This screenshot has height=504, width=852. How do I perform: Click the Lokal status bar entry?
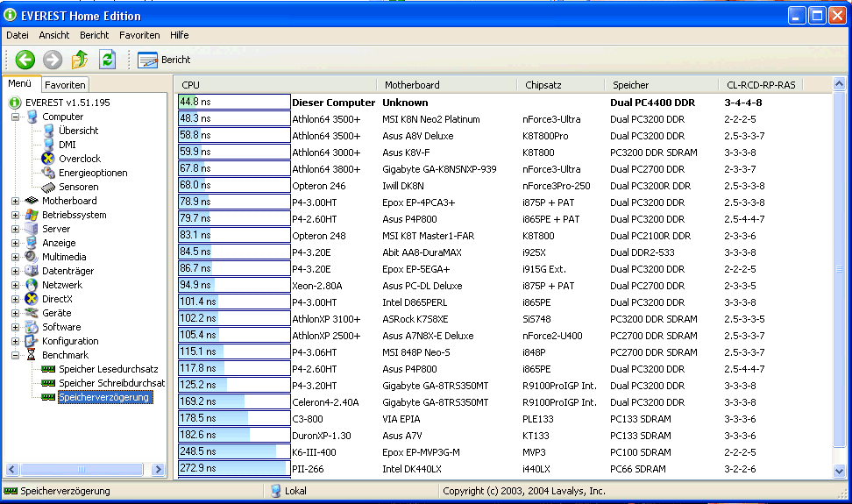(x=289, y=491)
